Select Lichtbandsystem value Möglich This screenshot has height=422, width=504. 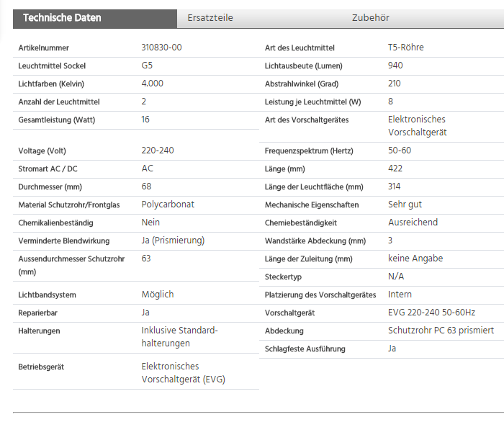coord(158,295)
